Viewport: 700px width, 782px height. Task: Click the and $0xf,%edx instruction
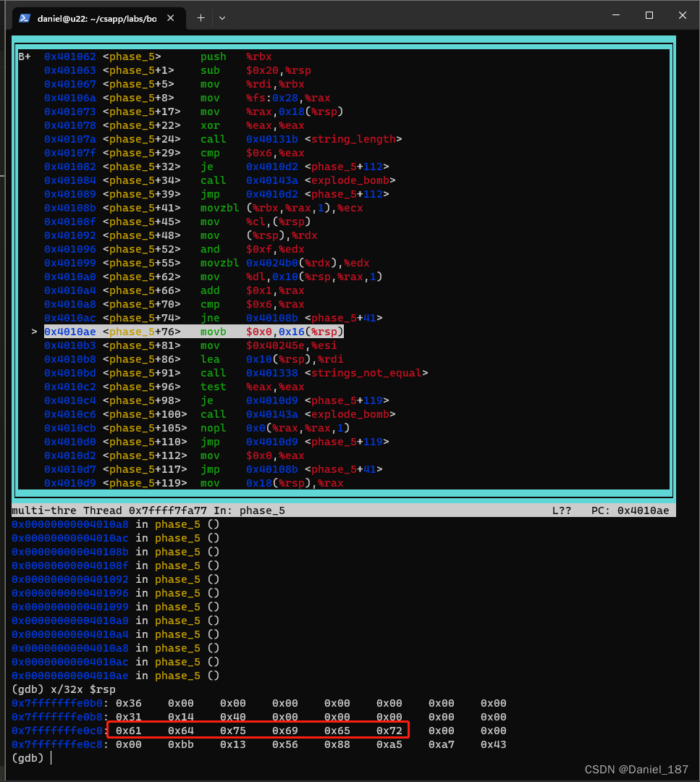coord(253,249)
